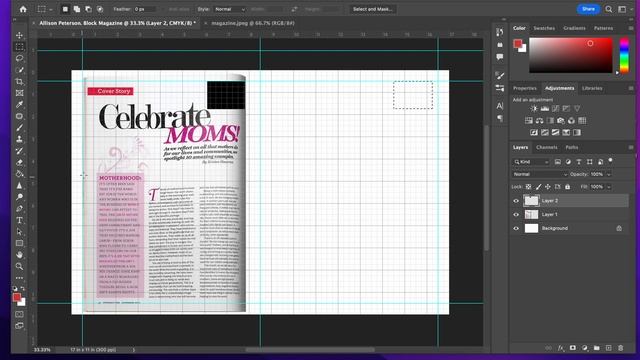Add a Photo Filter adjustment

tap(561, 120)
